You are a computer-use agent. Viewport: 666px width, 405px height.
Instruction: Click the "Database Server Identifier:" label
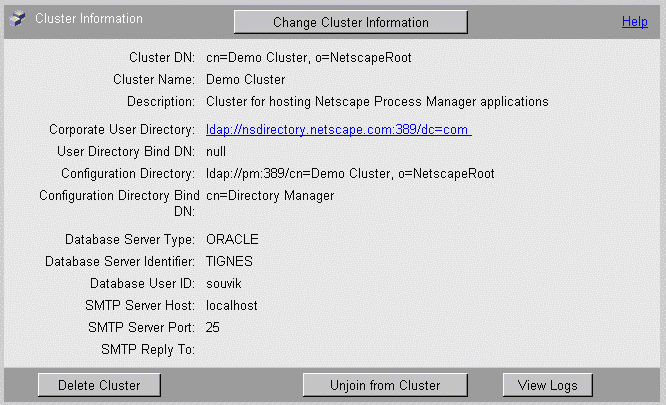click(x=120, y=262)
